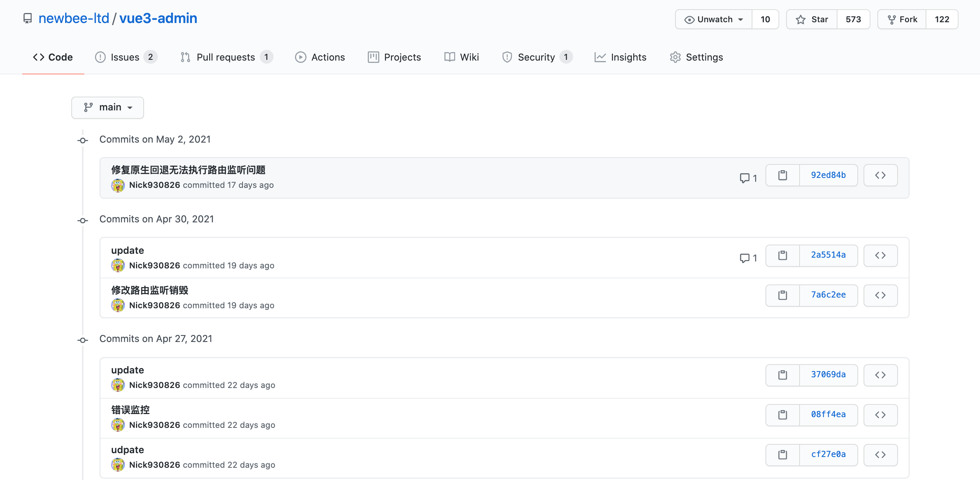This screenshot has width=980, height=480.
Task: View the 10 watchers count
Action: tap(765, 19)
